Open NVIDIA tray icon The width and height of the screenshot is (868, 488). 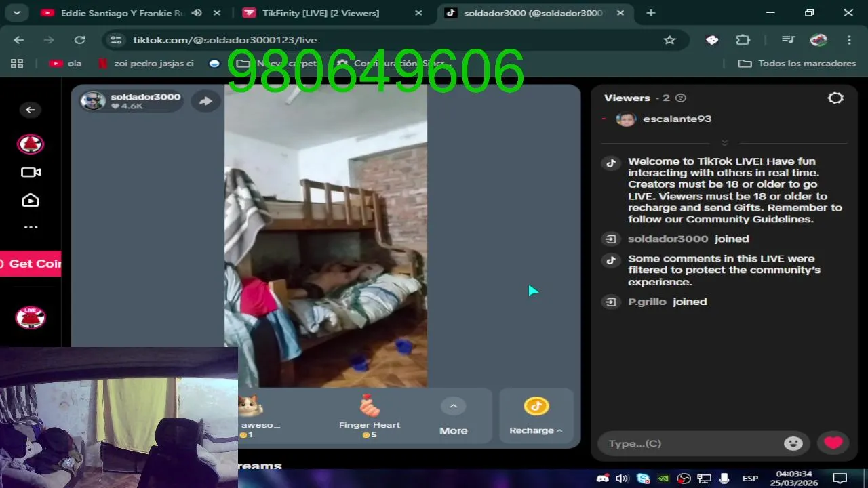click(x=664, y=478)
